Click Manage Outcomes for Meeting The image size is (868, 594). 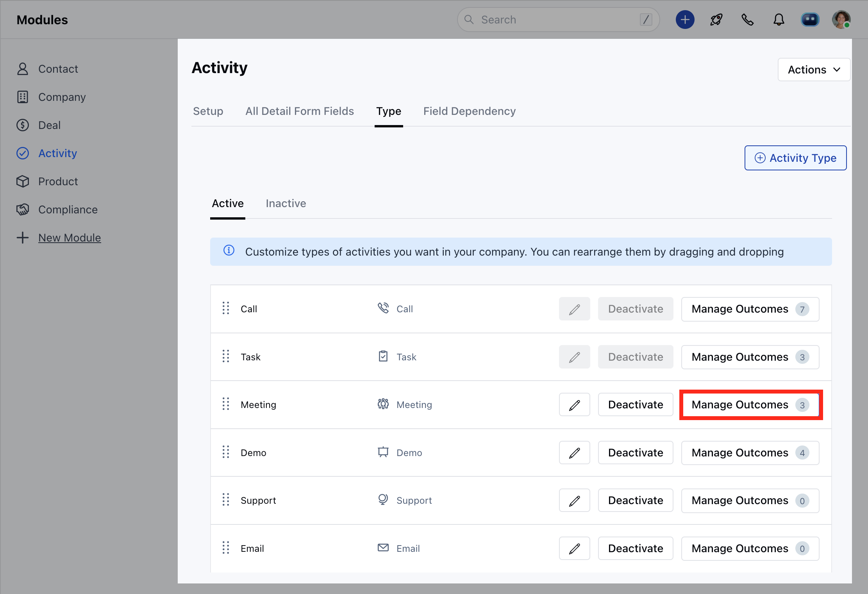click(x=750, y=404)
